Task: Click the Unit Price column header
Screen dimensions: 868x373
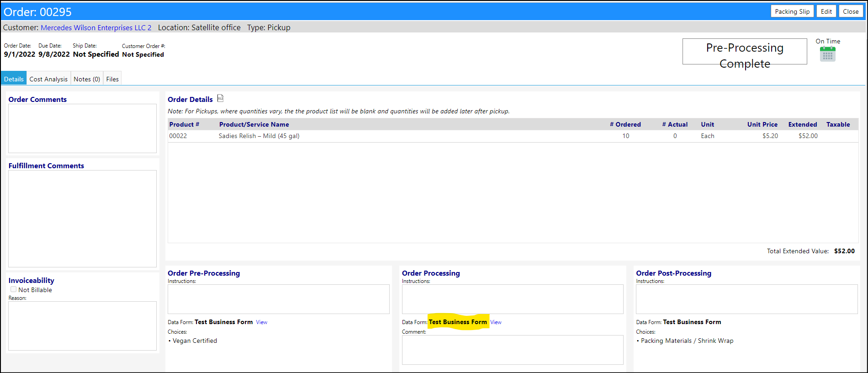Action: tap(762, 124)
